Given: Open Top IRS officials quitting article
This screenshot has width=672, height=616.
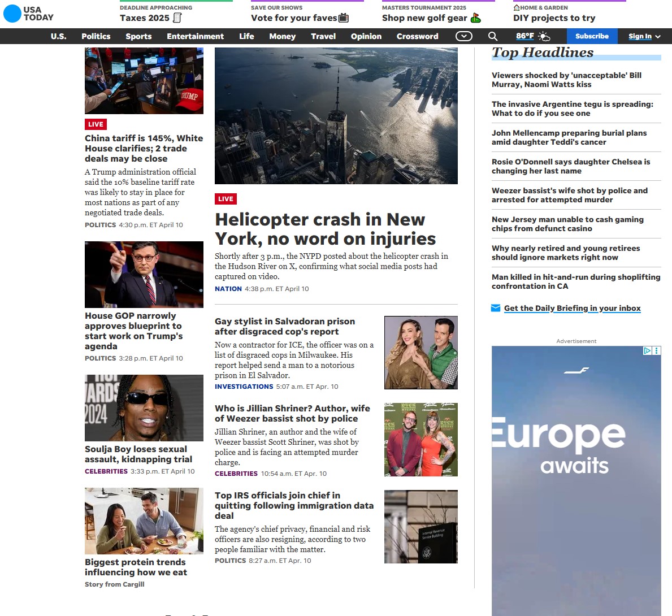Looking at the screenshot, I should tap(294, 505).
